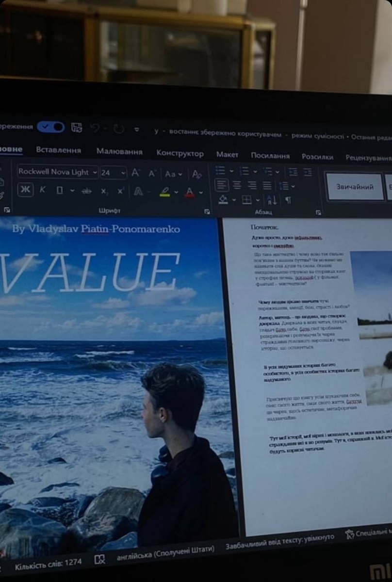Center the text
The width and height of the screenshot is (392, 582).
click(x=237, y=185)
